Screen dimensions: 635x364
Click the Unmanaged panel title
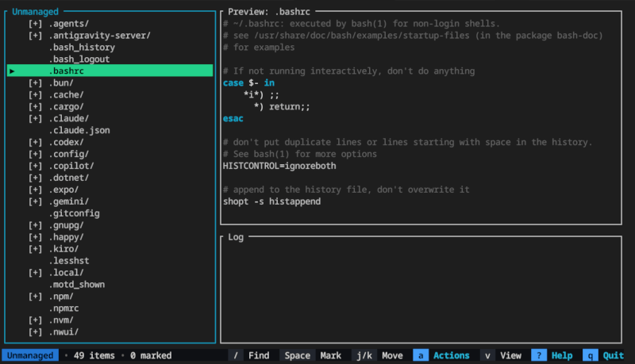(x=35, y=12)
